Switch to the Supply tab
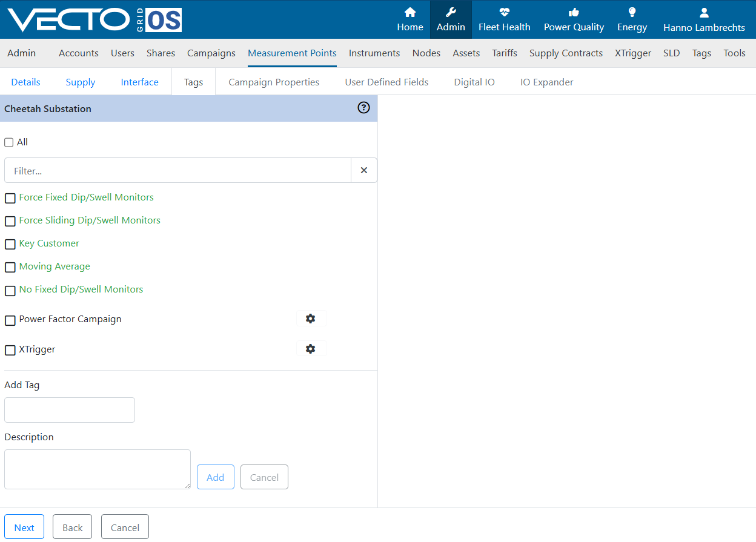756x542 pixels. coord(81,82)
